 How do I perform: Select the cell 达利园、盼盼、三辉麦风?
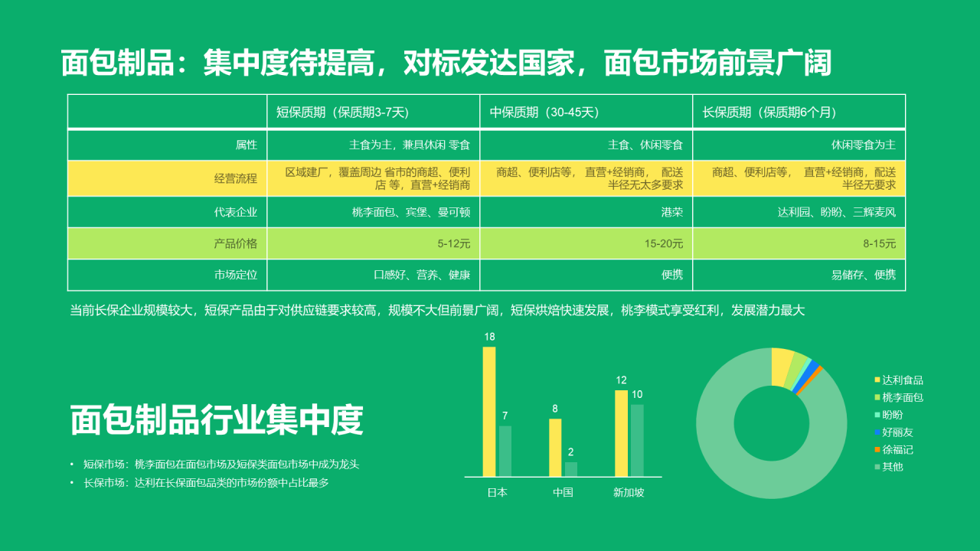799,212
